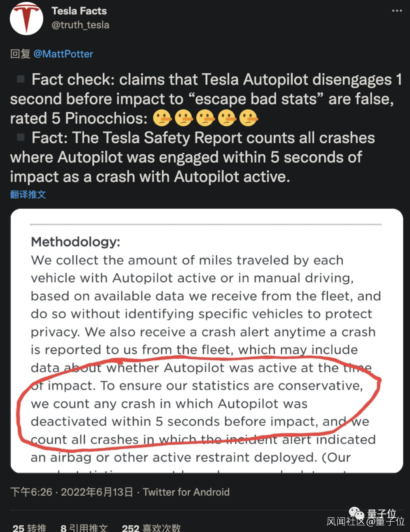This screenshot has height=532, width=410.
Task: Click the "Twitter for Android" source label
Action: pyautogui.click(x=186, y=492)
